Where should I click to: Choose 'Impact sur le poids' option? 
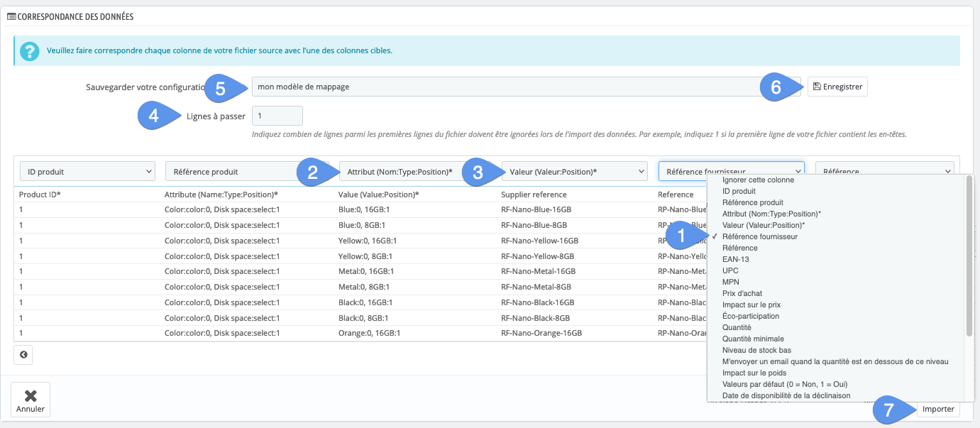pyautogui.click(x=754, y=373)
